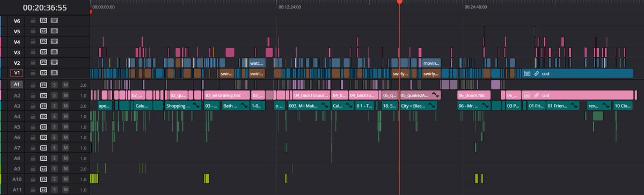The height and width of the screenshot is (195, 644).
Task: Lock video track V6
Action: pos(33,21)
